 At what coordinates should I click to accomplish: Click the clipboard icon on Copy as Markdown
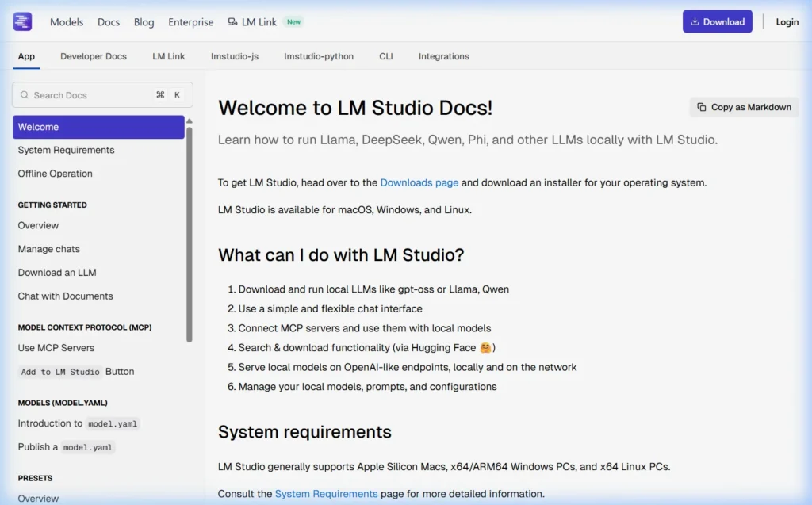click(702, 106)
